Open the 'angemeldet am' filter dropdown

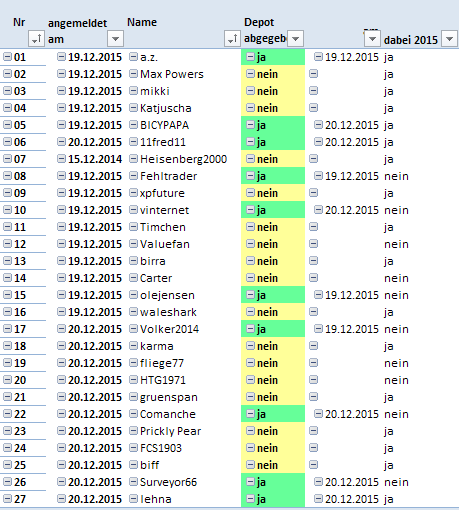click(x=115, y=39)
